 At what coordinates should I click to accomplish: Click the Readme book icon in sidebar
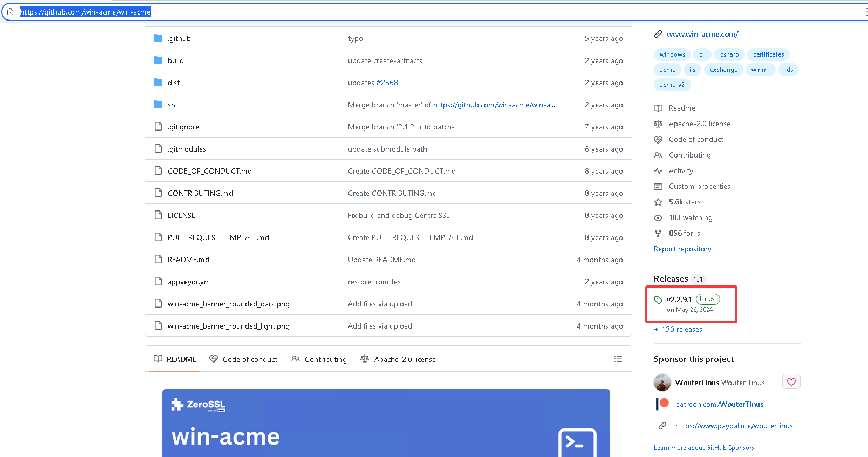point(658,108)
